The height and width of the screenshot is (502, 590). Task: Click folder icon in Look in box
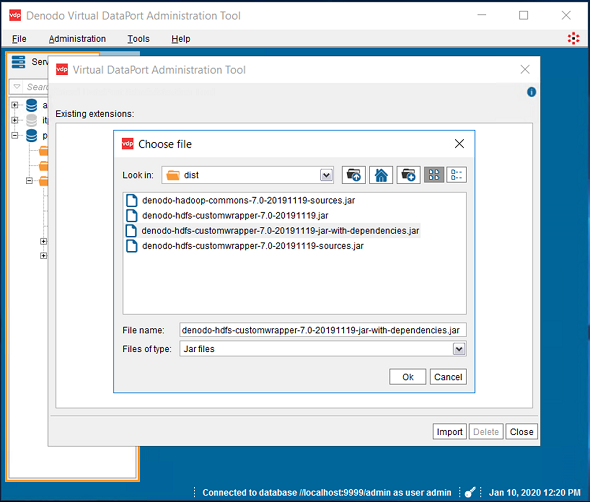pyautogui.click(x=173, y=175)
